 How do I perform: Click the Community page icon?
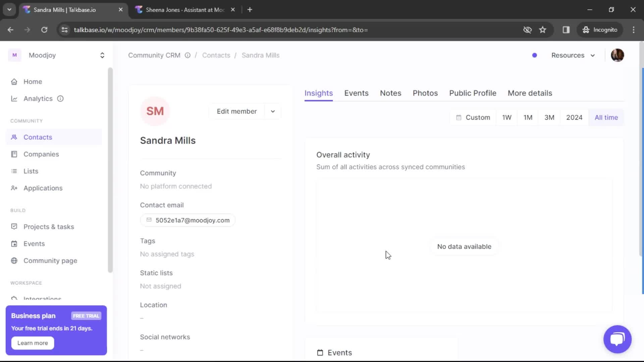[x=14, y=260]
